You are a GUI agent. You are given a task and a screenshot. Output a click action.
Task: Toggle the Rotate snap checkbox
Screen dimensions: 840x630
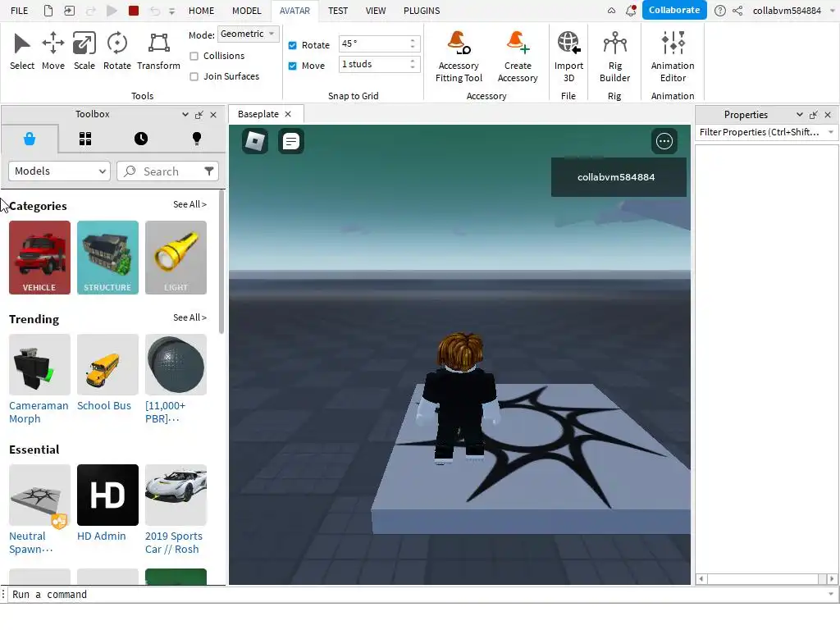click(x=293, y=45)
